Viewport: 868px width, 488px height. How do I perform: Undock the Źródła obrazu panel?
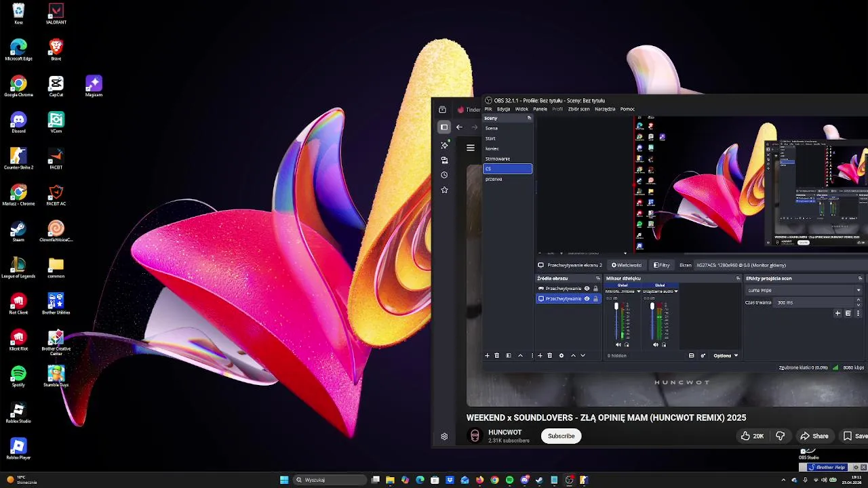click(x=598, y=279)
